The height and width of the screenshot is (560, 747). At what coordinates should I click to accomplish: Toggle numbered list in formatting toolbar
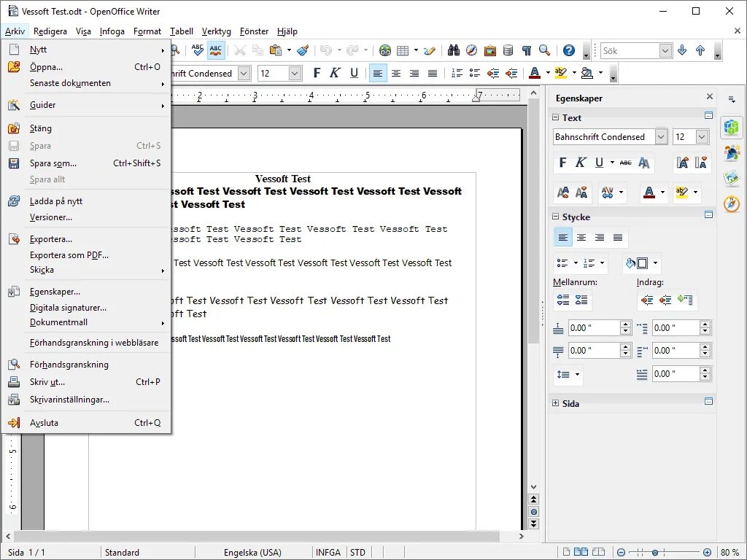(457, 73)
